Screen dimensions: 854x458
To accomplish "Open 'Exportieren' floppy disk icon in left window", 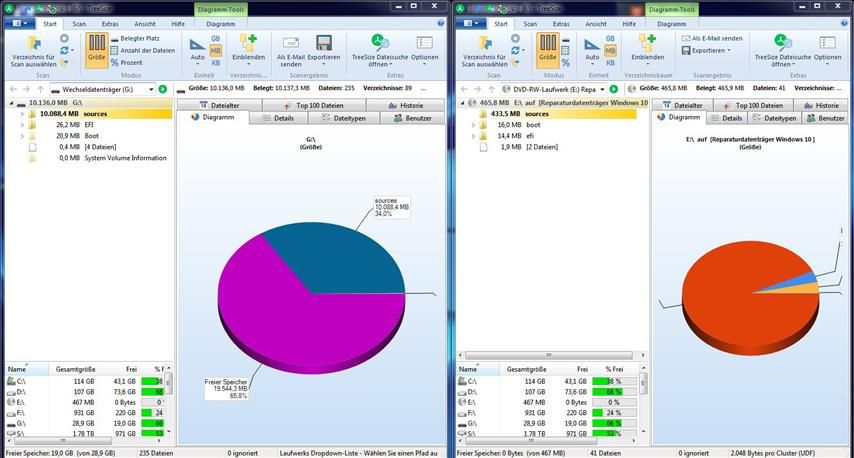I will (323, 48).
